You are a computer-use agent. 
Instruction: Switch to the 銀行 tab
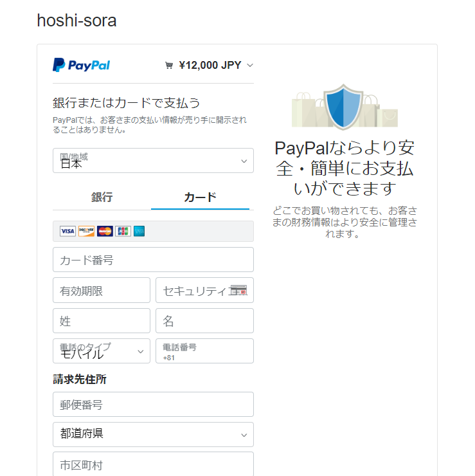[102, 197]
